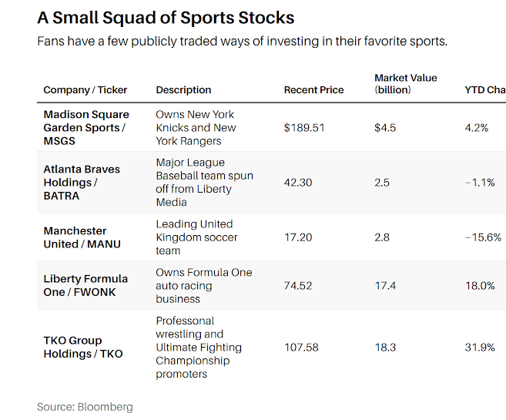The height and width of the screenshot is (420, 506).
Task: Click the Company / Ticker column header
Action: (x=85, y=89)
